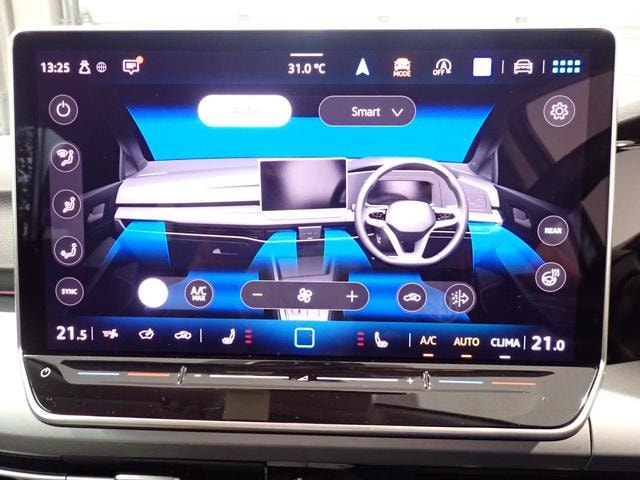
Task: Tap the globe connectivity icon
Action: pyautogui.click(x=102, y=67)
